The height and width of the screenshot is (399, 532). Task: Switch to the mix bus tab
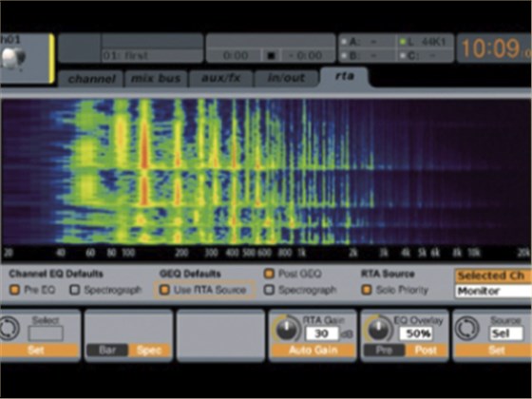click(156, 79)
